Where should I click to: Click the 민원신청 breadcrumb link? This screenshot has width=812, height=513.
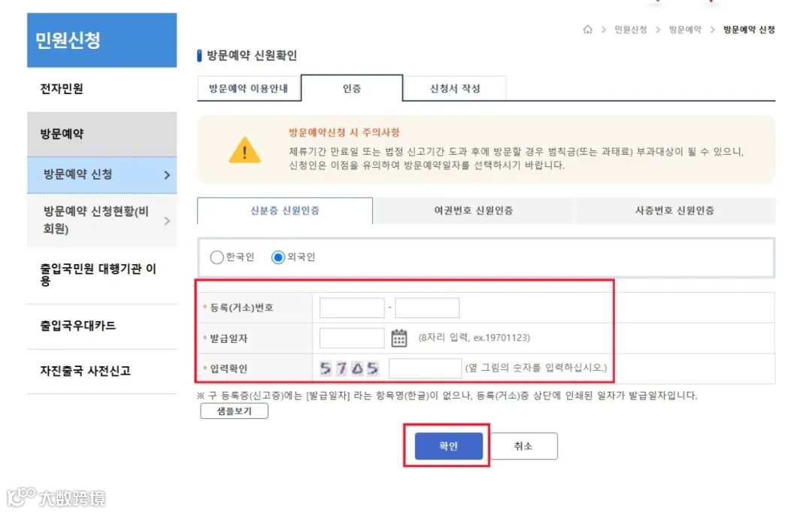(630, 29)
